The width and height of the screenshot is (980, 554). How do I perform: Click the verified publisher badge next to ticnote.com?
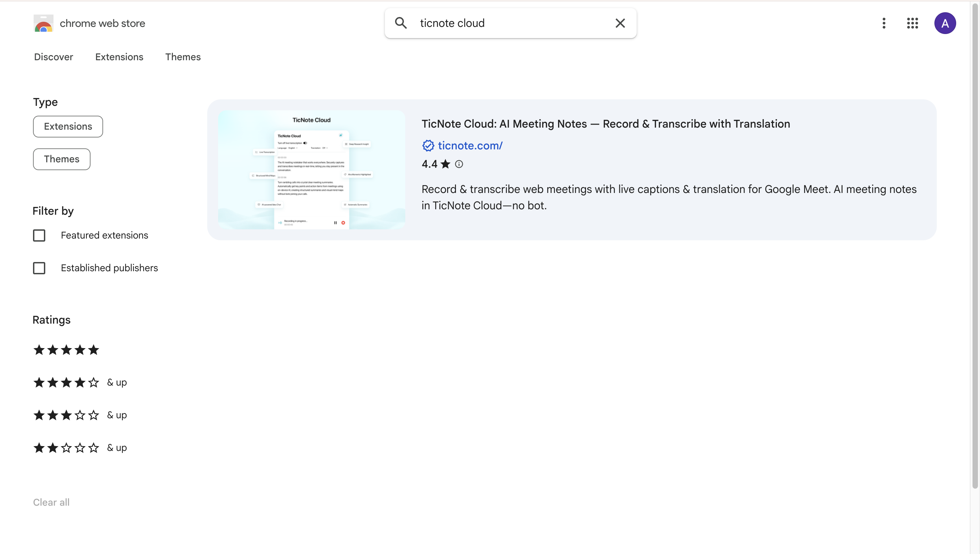click(428, 146)
